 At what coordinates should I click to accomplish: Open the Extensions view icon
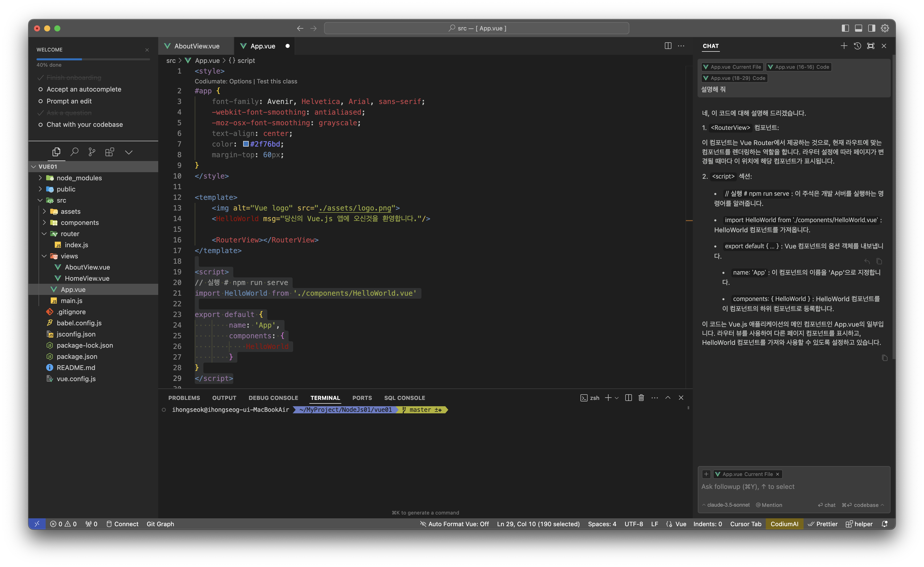[x=110, y=152]
